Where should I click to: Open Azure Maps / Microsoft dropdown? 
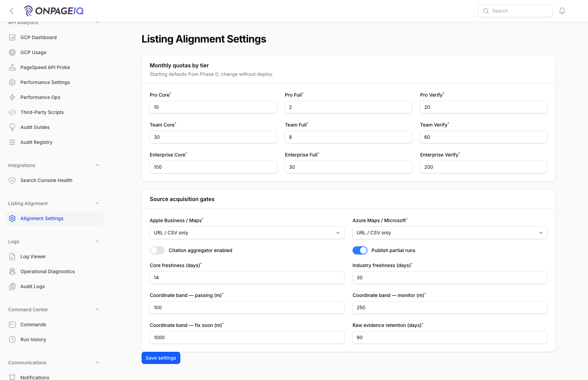(450, 233)
